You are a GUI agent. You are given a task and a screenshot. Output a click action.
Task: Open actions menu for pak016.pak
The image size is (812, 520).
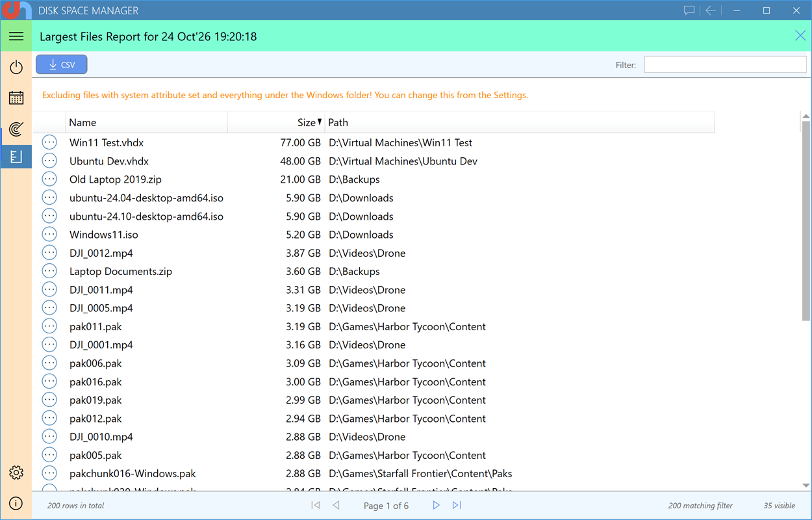pos(49,382)
